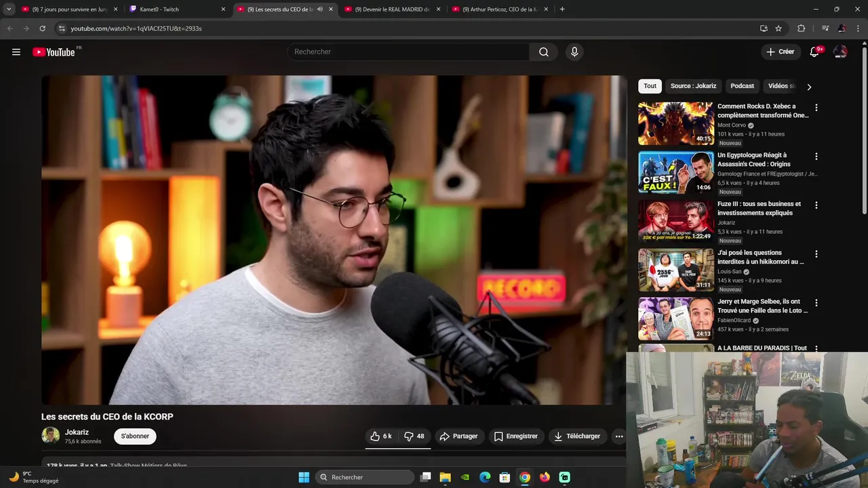Screen dimensions: 868x488
Task: Open File Explorer from the taskbar
Action: point(446,477)
